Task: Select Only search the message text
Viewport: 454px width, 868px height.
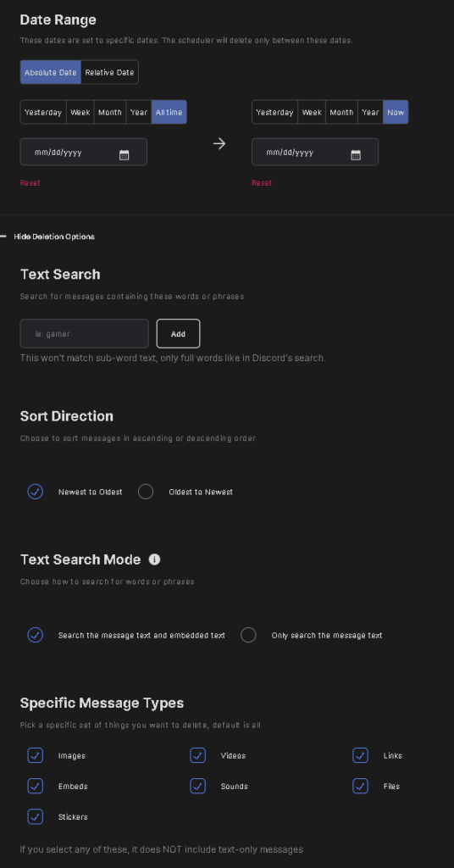Action: (248, 635)
